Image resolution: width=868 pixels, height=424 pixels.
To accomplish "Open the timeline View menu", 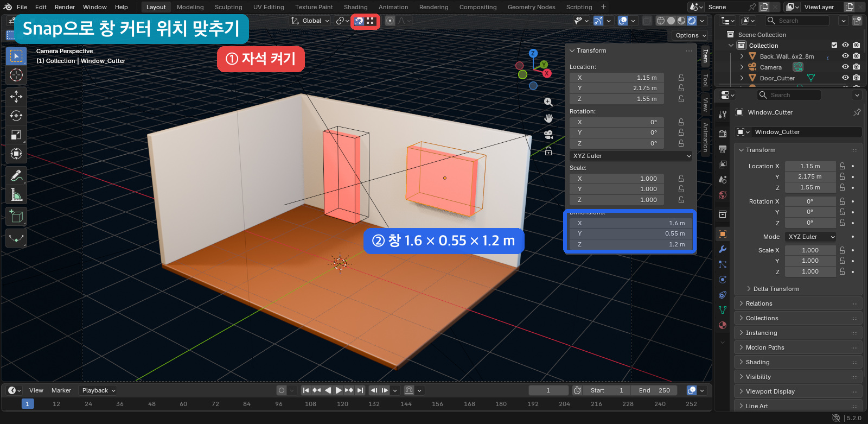I will 36,390.
